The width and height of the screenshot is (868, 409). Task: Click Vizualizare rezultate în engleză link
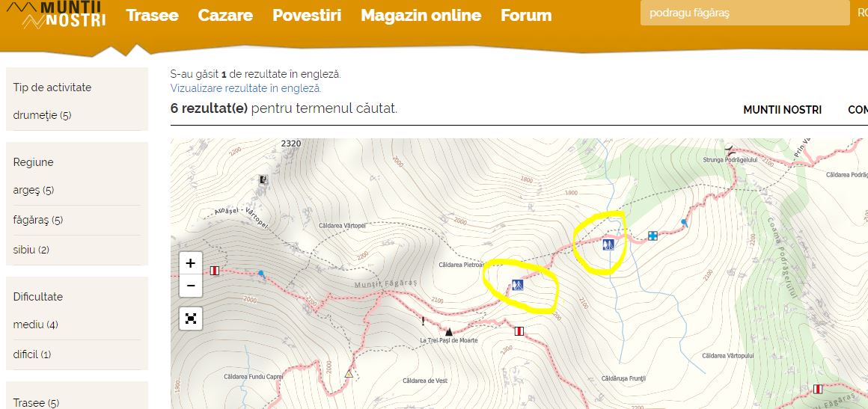click(x=245, y=88)
